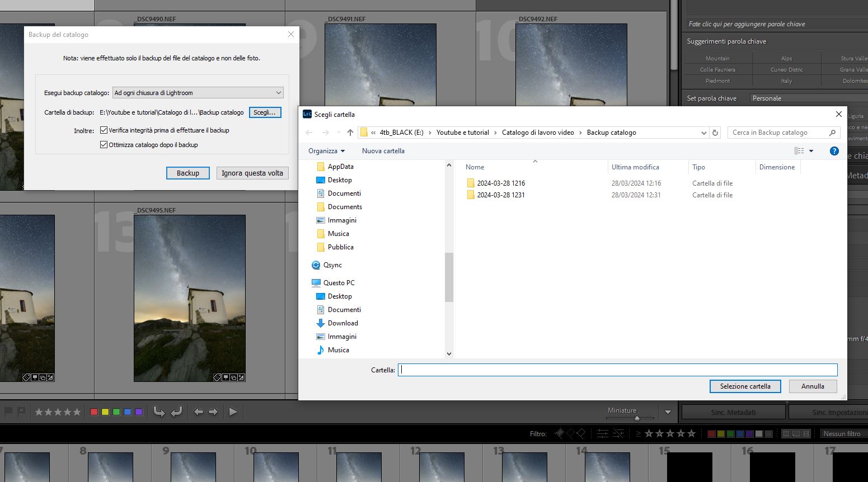Open the blue help icon in Scegli cartella

coord(834,151)
